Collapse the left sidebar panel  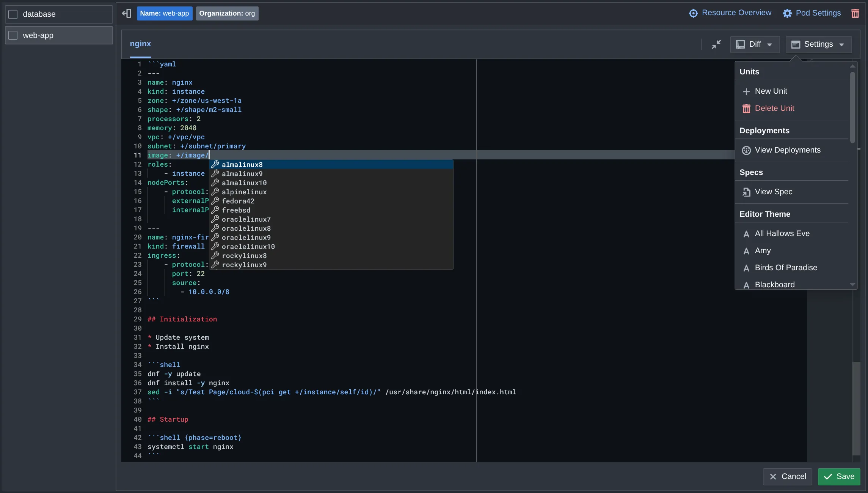coord(126,13)
